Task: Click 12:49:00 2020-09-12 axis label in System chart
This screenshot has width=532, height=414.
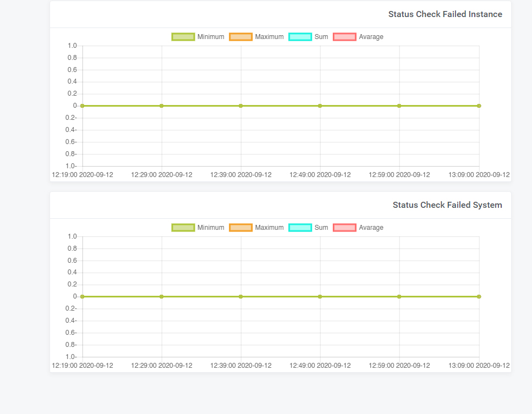Action: pos(320,366)
